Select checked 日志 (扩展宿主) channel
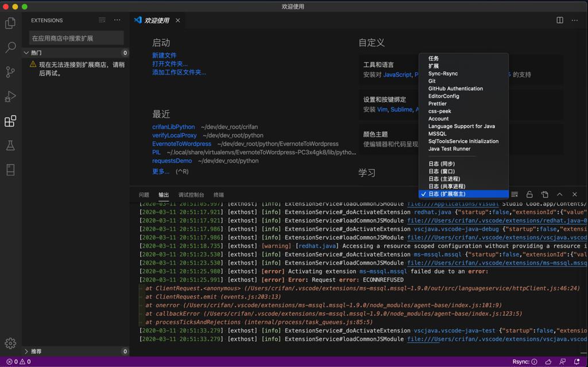The width and height of the screenshot is (588, 367). pos(463,194)
